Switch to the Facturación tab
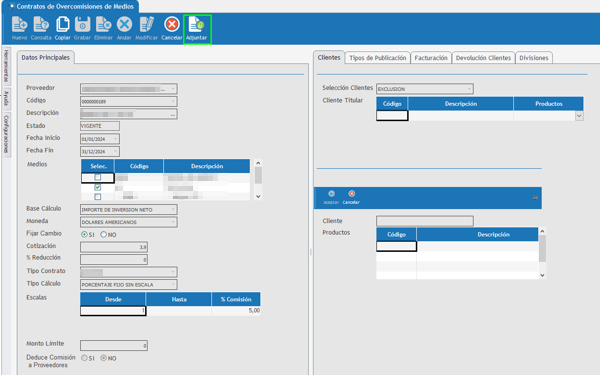Screen dimensions: 600x375 (431, 58)
